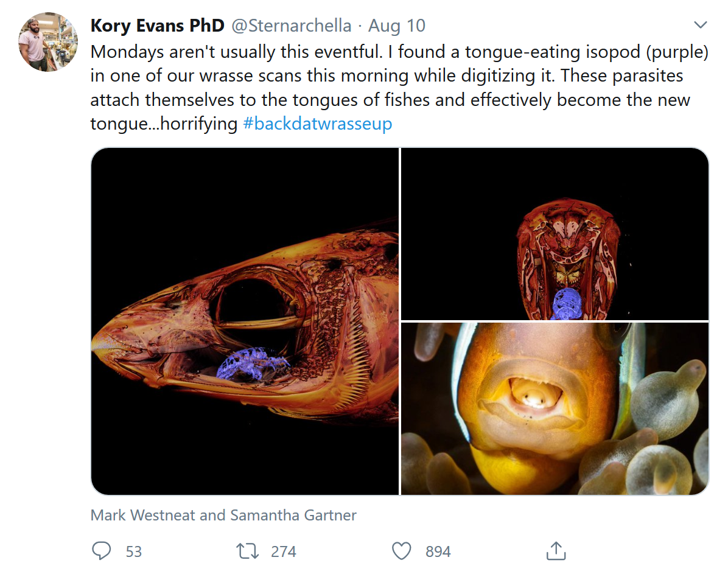The width and height of the screenshot is (728, 574).
Task: Retweet this post using the arrows icon
Action: point(247,551)
